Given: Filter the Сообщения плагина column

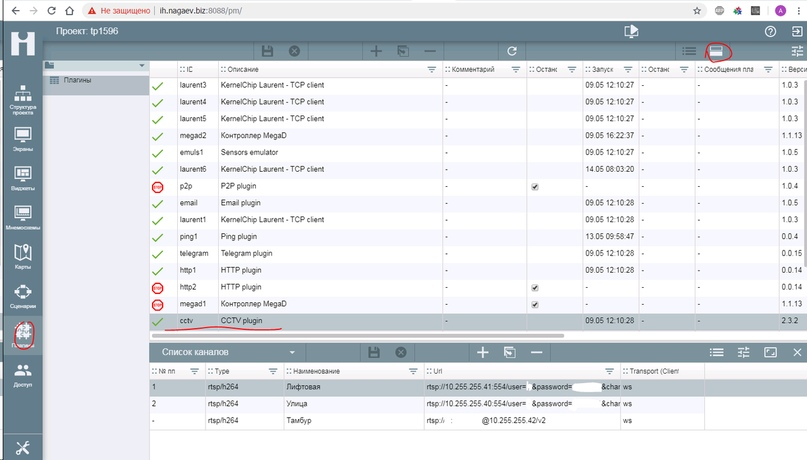Looking at the screenshot, I should pyautogui.click(x=768, y=69).
